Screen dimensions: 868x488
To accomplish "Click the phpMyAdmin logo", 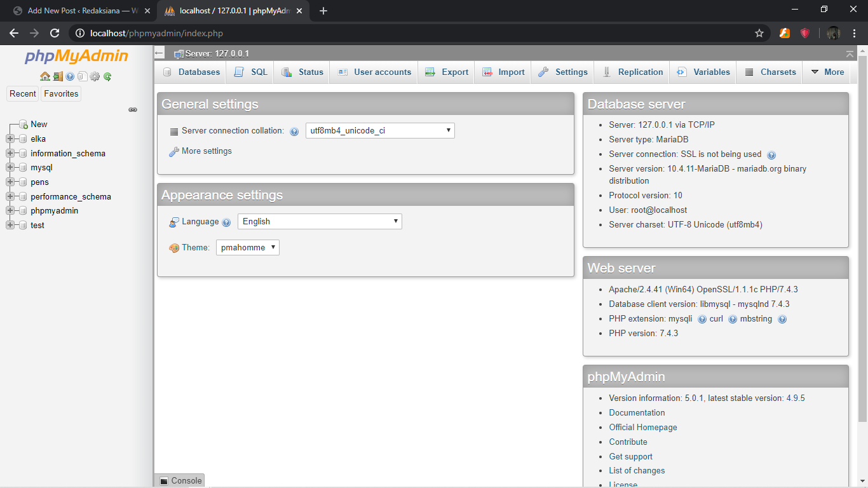I will (76, 57).
